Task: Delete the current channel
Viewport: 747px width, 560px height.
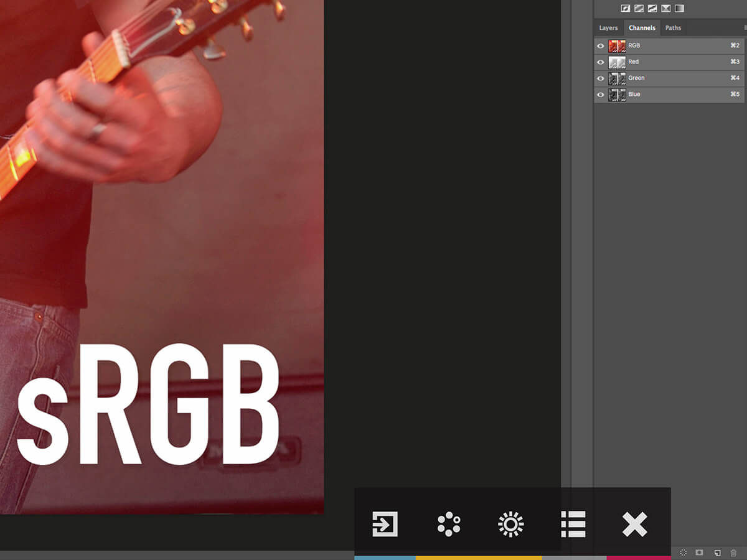Action: [733, 553]
